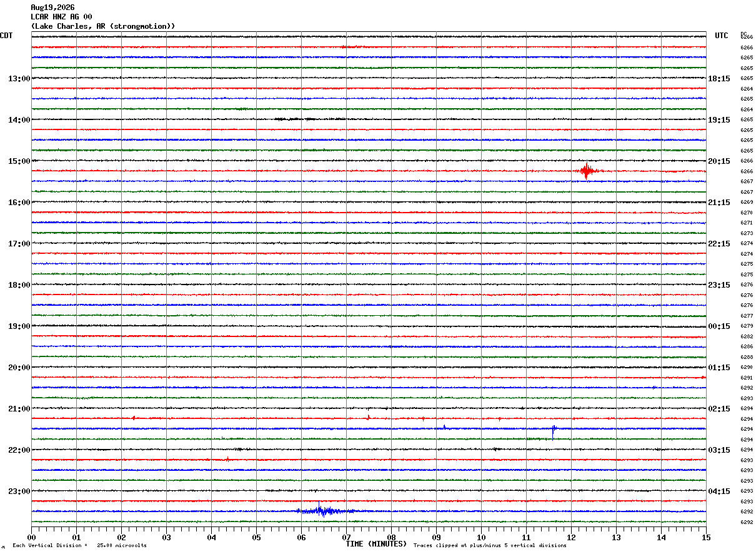Click the LCAR HNZ AG 00 station label
This screenshot has height=554, width=756.
pyautogui.click(x=61, y=17)
